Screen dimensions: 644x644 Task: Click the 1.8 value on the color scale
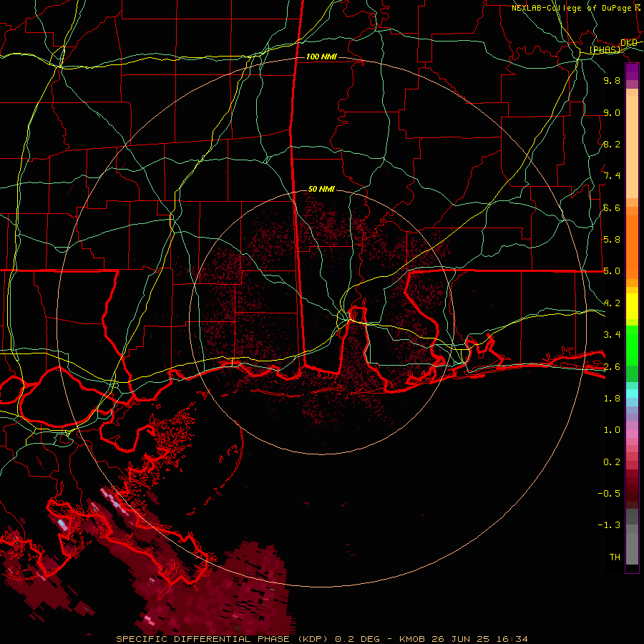tap(612, 399)
